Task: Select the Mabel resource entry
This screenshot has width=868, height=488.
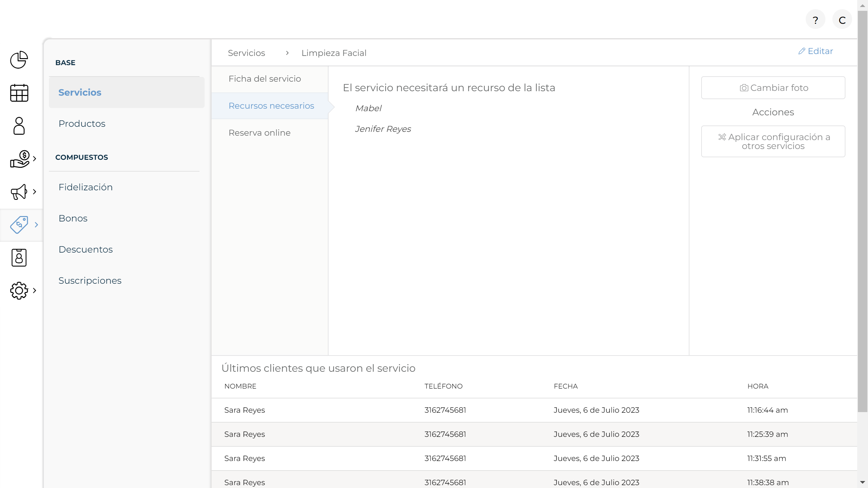Action: (368, 108)
